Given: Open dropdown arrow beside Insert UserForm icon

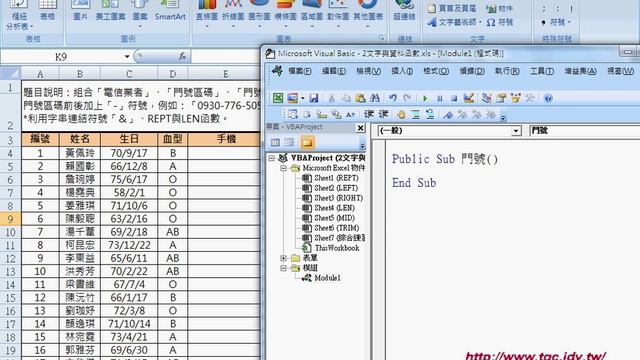Looking at the screenshot, I should (x=302, y=98).
